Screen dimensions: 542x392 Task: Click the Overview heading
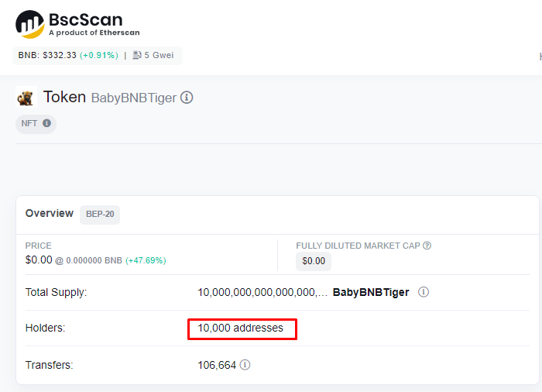(50, 213)
